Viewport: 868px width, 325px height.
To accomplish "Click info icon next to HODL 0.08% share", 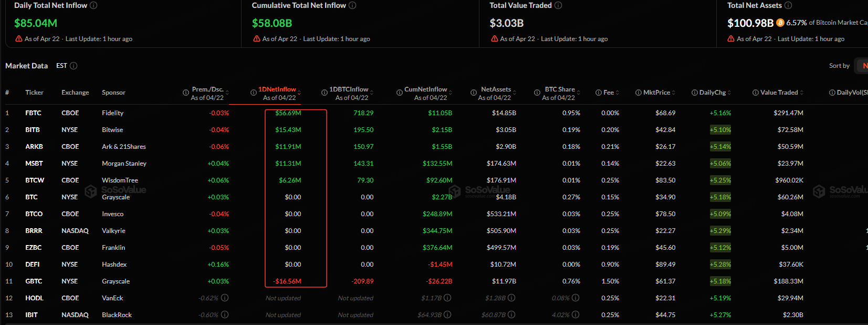I will click(576, 298).
